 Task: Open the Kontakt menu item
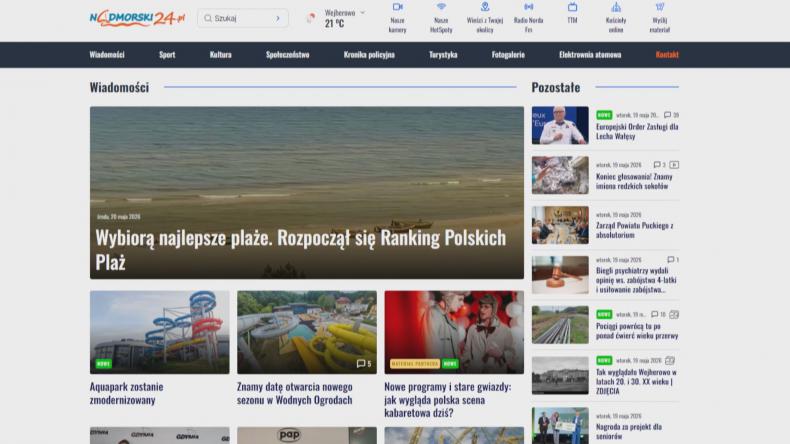[x=667, y=54]
